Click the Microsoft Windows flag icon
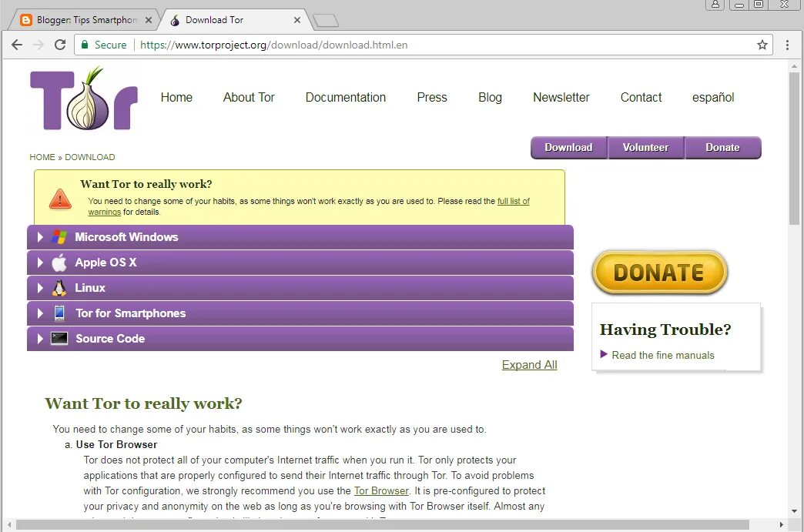804x532 pixels. 59,237
